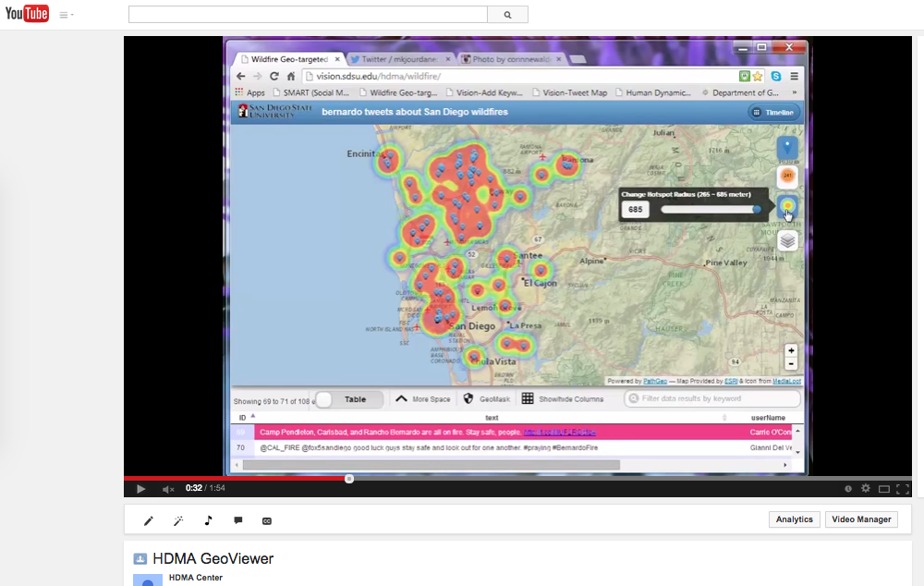Open the Captions CC tool
Screen dimensions: 924x586
267,520
